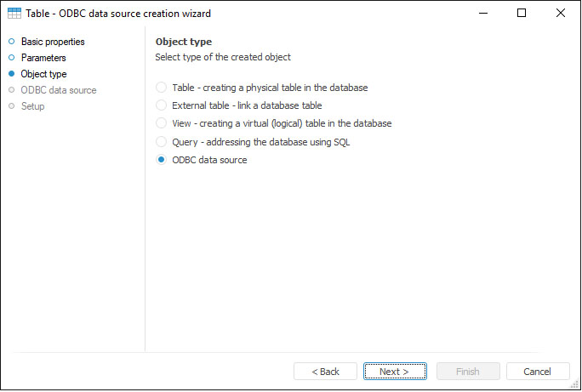This screenshot has height=392, width=582.
Task: Select the Table physical table radio option
Action: [162, 88]
